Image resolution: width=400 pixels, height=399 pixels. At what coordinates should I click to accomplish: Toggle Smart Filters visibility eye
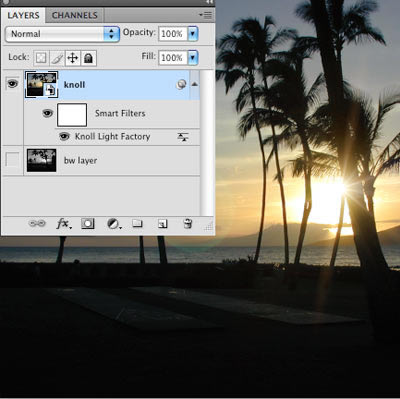(x=48, y=113)
